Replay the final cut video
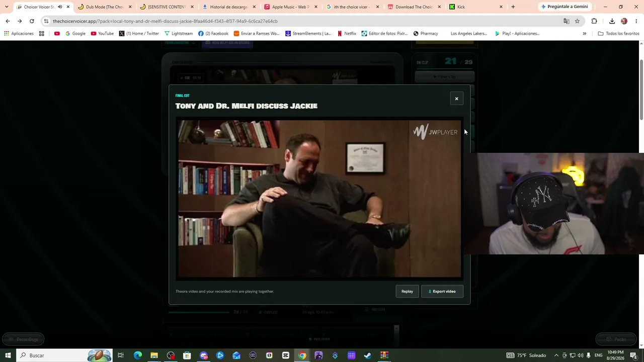The width and height of the screenshot is (644, 362). coord(407,291)
